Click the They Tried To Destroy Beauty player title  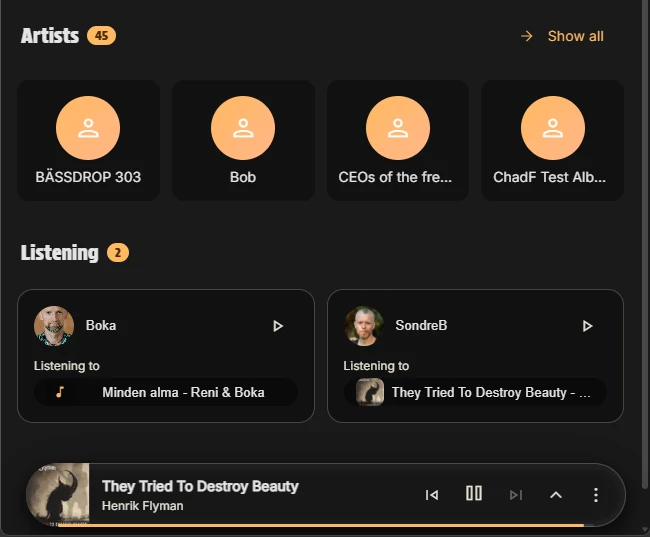200,486
